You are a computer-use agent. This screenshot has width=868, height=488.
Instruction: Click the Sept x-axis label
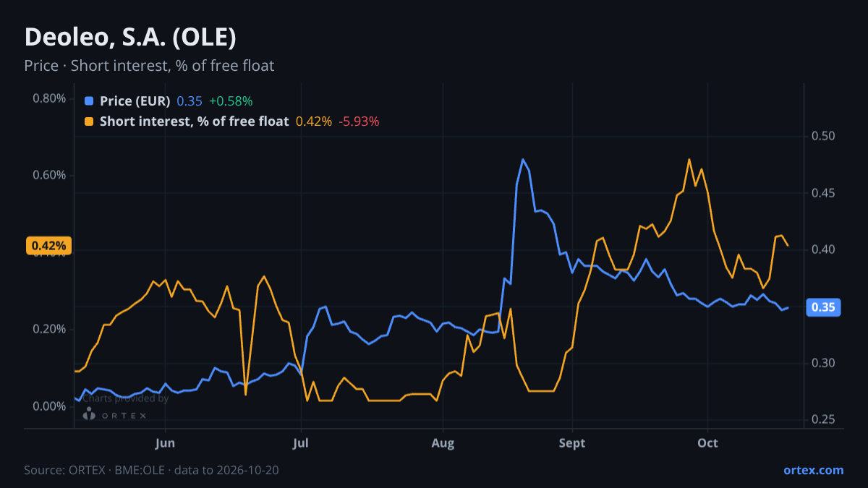572,442
